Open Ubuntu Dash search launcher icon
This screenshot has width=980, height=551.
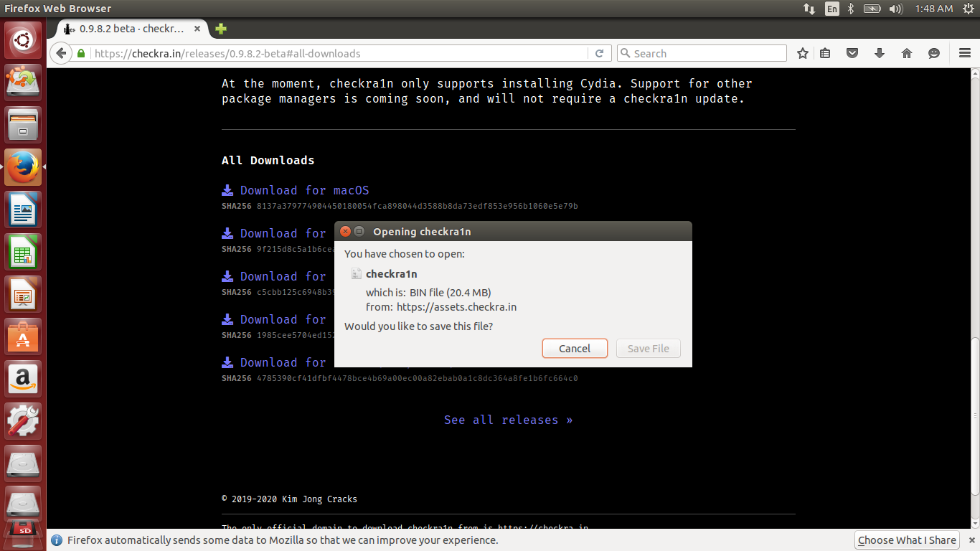click(x=24, y=40)
